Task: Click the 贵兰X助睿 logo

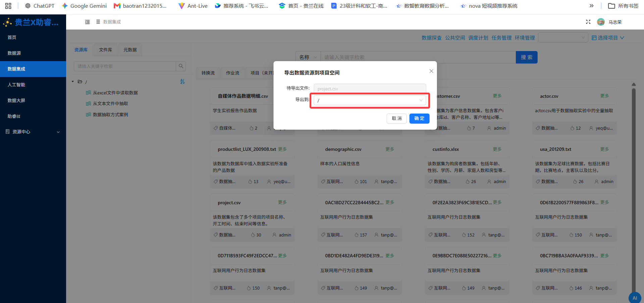Action: tap(31, 22)
